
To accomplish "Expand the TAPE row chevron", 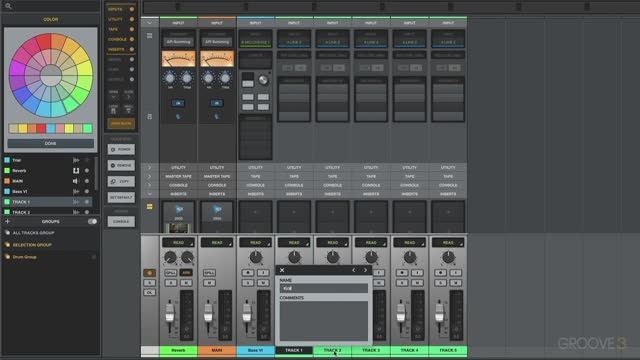I will [149, 176].
